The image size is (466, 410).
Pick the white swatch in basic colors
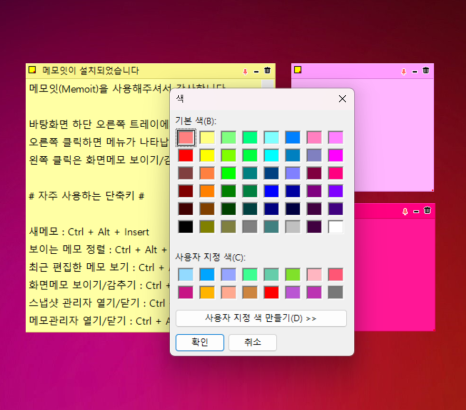pyautogui.click(x=335, y=227)
